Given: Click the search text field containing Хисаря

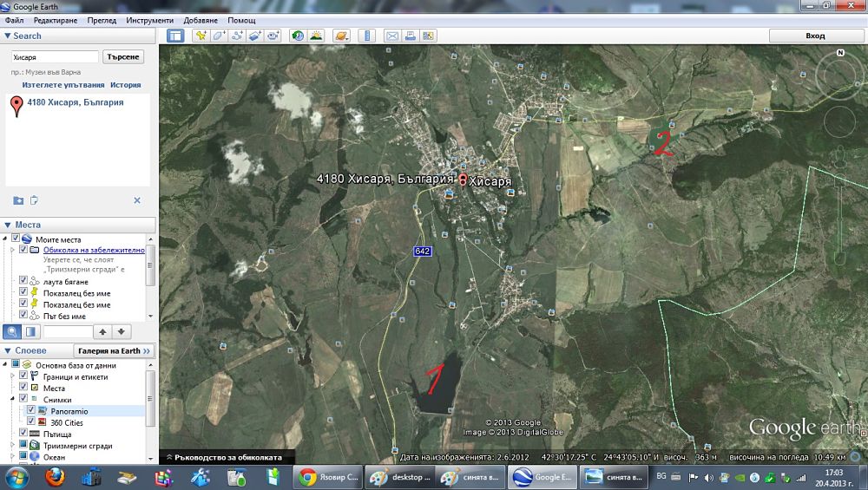Looking at the screenshot, I should pos(54,56).
